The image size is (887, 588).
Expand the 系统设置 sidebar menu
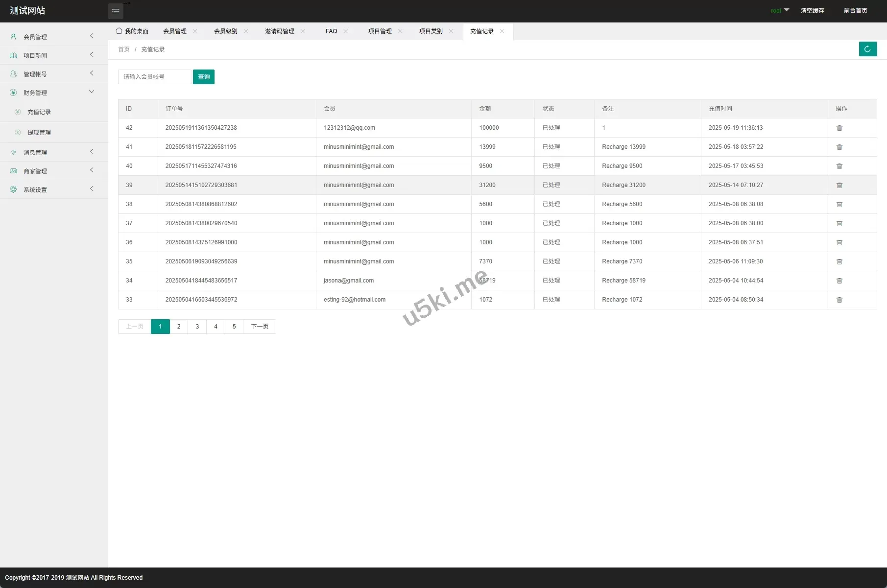(x=53, y=189)
